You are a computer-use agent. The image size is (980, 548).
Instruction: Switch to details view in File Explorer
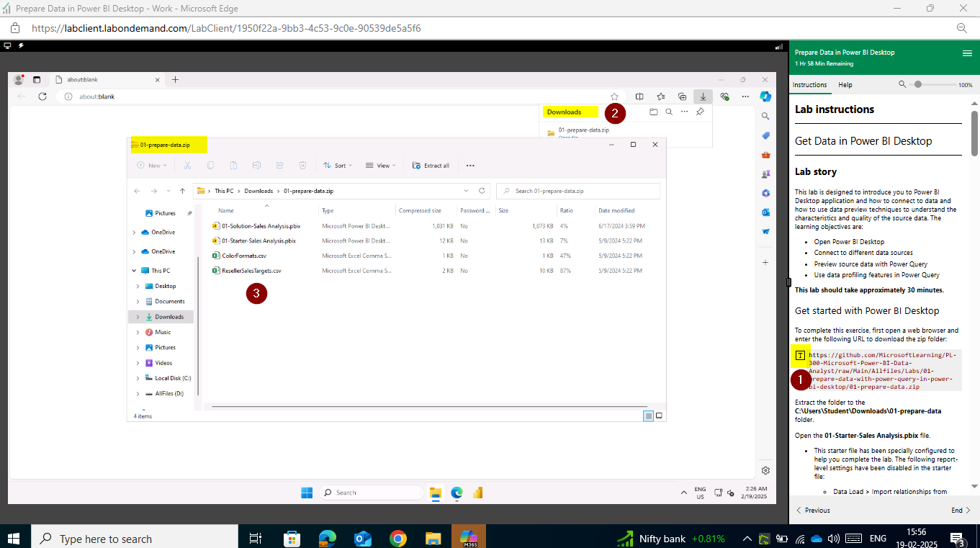[x=648, y=416]
